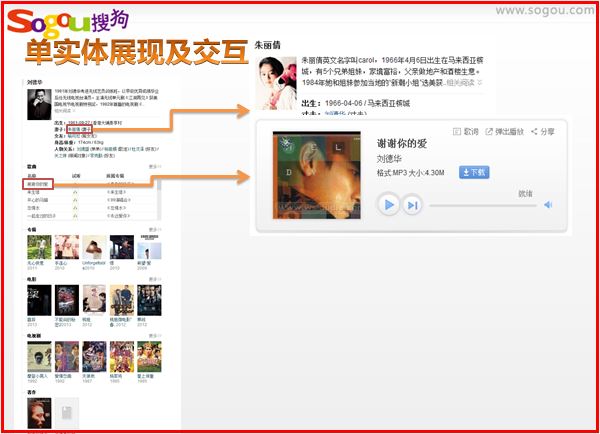
Task: Share the song via 分享
Action: click(x=543, y=132)
